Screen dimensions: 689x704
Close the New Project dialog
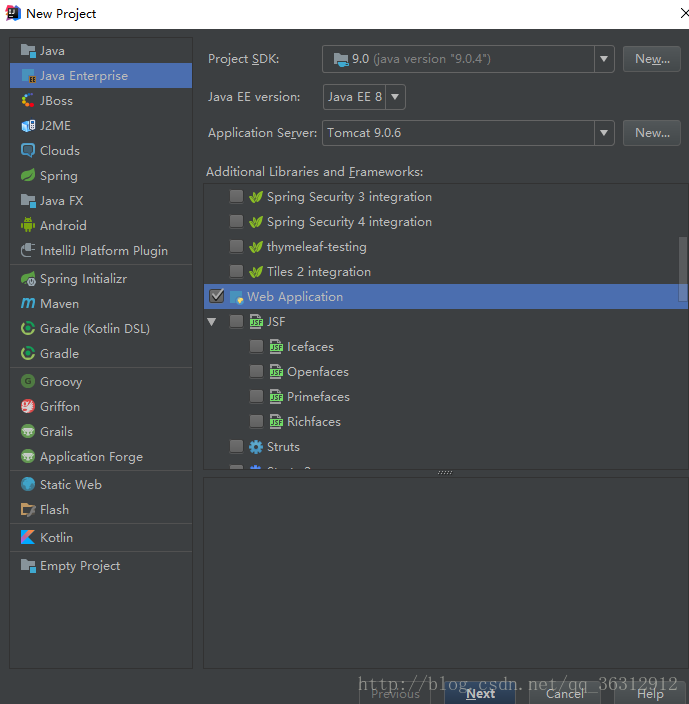(x=684, y=13)
